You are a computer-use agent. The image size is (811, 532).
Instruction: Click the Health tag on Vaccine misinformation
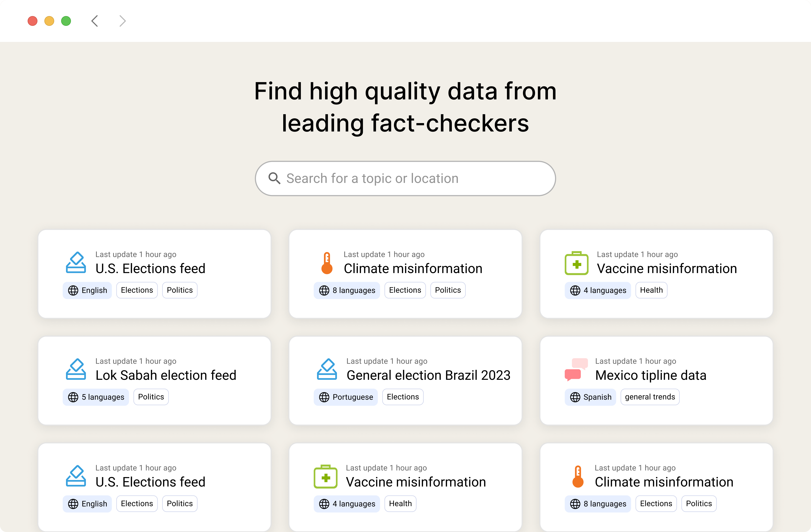pos(651,290)
